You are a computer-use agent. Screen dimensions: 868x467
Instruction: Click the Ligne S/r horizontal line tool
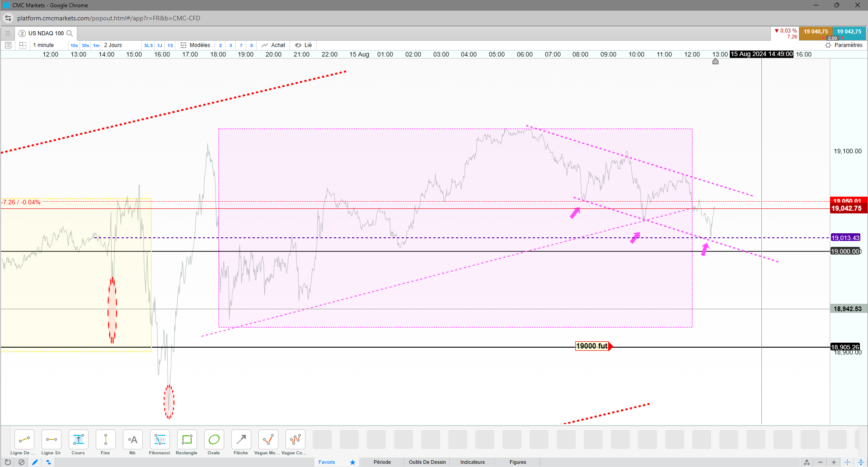coord(51,442)
